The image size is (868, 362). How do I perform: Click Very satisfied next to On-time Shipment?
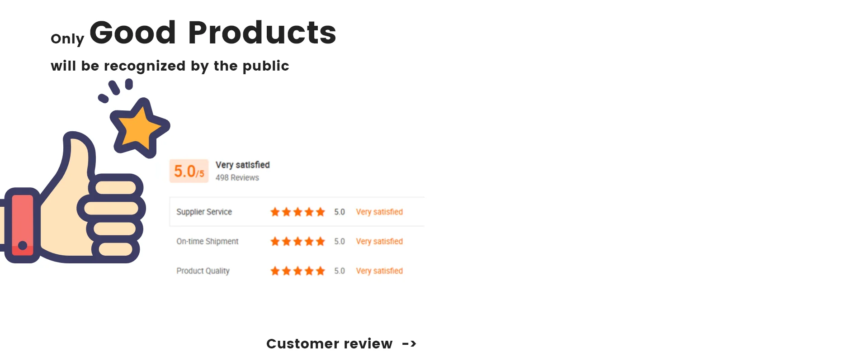379,241
